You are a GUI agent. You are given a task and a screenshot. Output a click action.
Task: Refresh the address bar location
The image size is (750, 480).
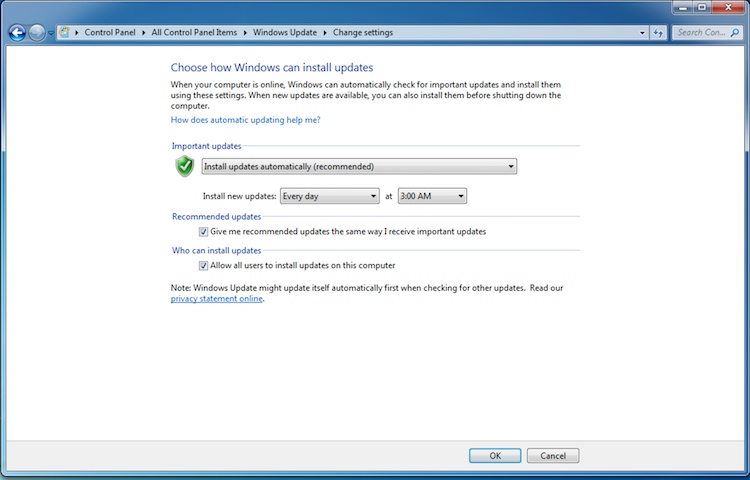coord(658,33)
